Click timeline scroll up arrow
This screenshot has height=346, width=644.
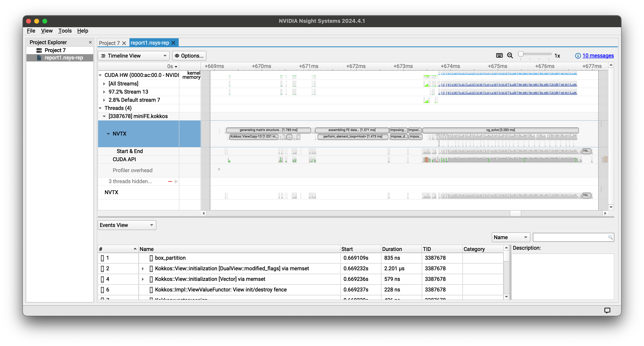pyautogui.click(x=611, y=65)
